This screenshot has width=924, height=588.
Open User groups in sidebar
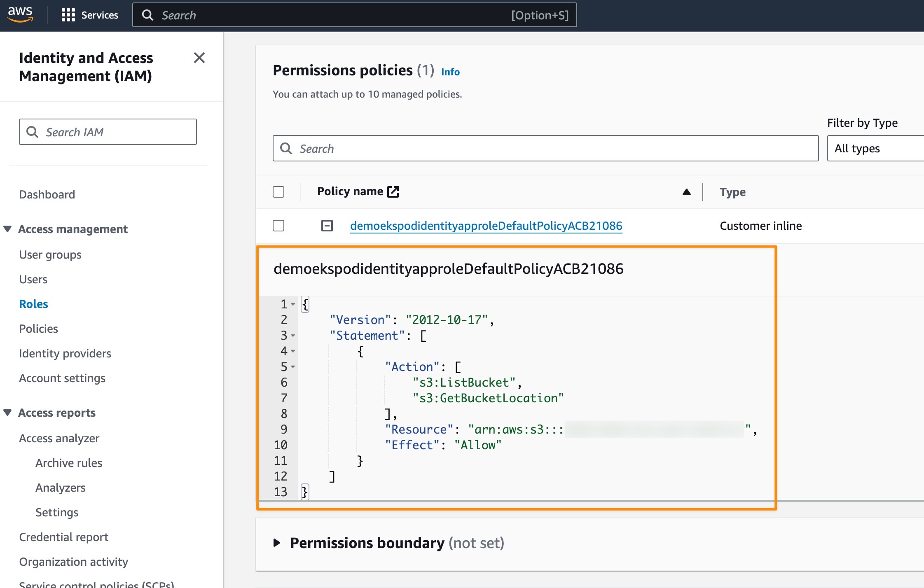[50, 254]
